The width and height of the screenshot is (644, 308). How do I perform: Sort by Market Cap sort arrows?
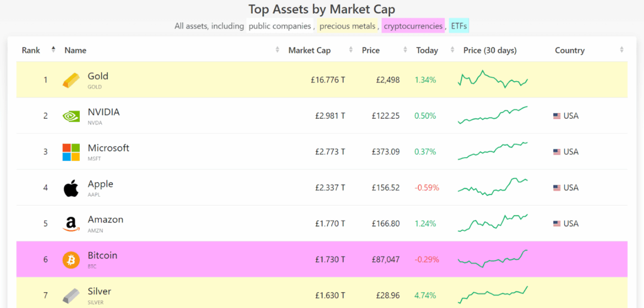tap(351, 50)
